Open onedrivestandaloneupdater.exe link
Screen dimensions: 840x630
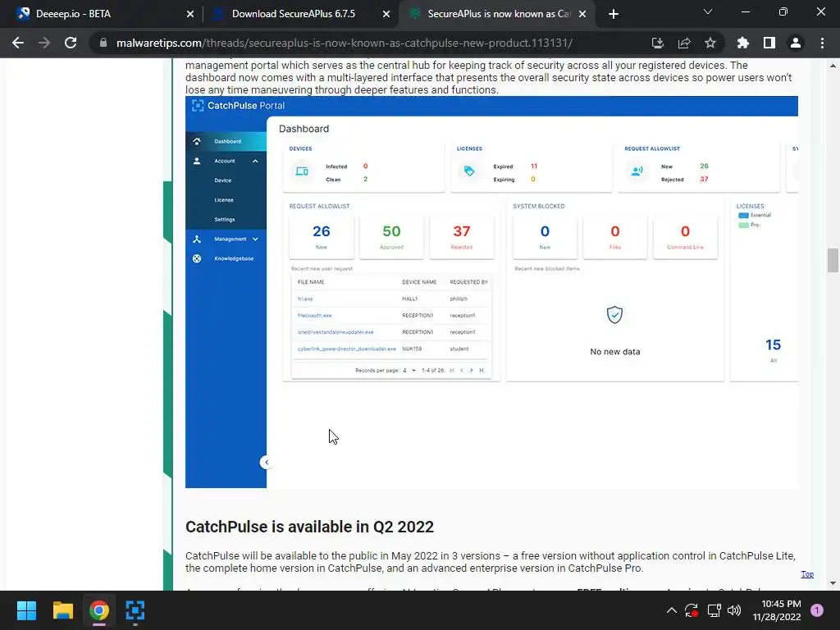coord(336,332)
